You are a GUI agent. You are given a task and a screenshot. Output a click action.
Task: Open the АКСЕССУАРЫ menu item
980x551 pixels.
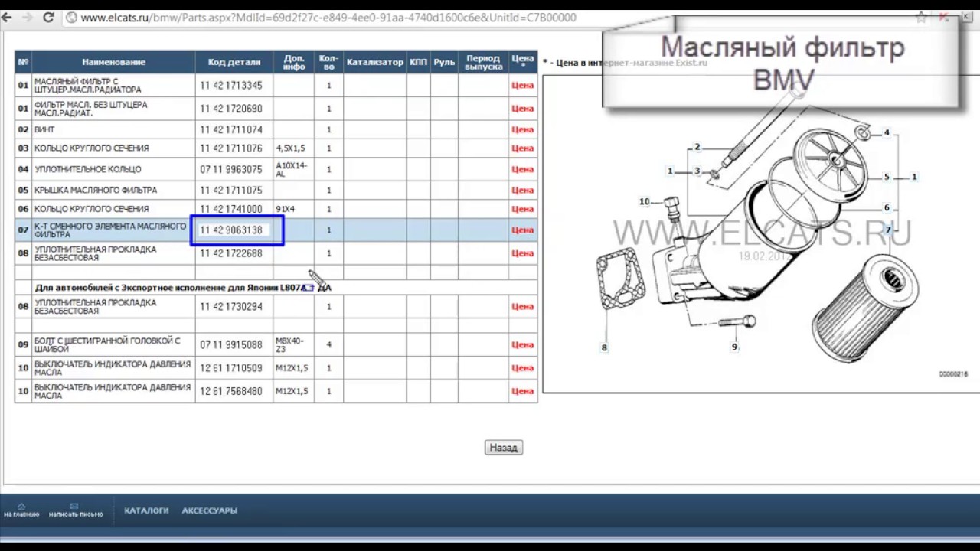[x=210, y=510]
